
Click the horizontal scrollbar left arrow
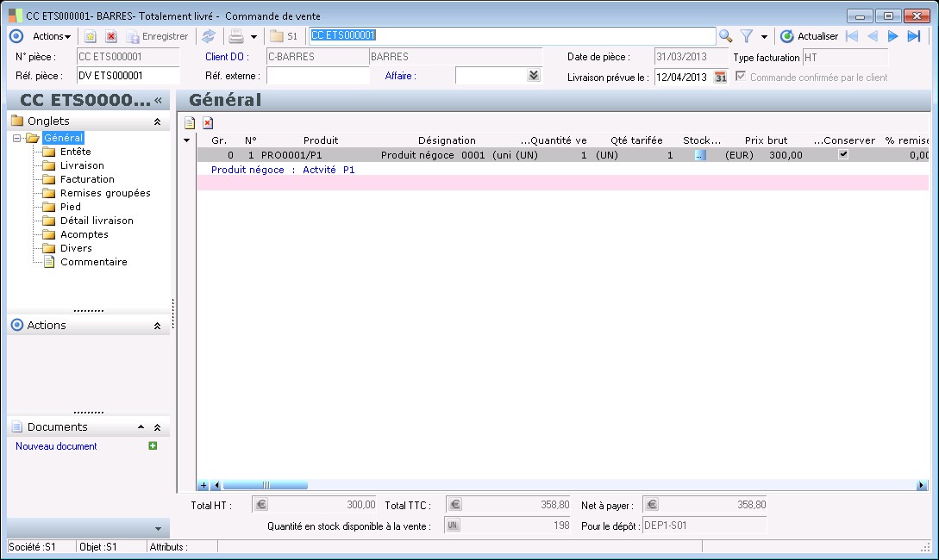216,485
